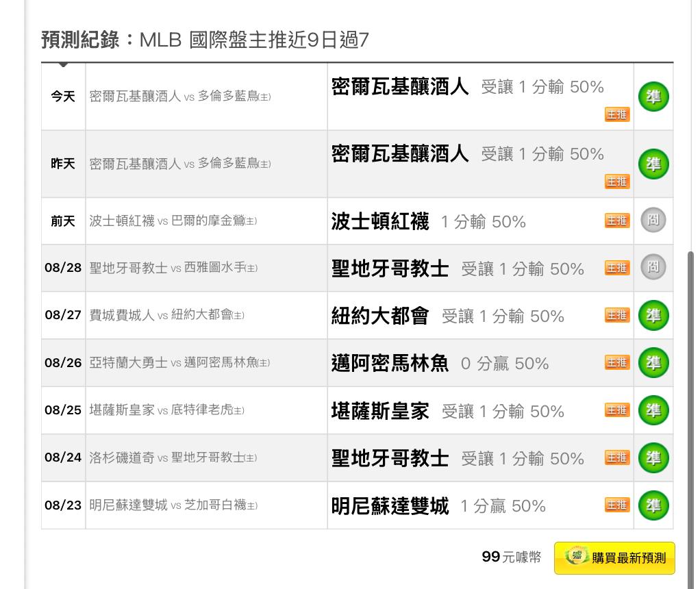Viewport: 700px width, 589px height.
Task: Click the pick 邁阿密馬林魚 0 分贏 50%
Action: tap(440, 364)
